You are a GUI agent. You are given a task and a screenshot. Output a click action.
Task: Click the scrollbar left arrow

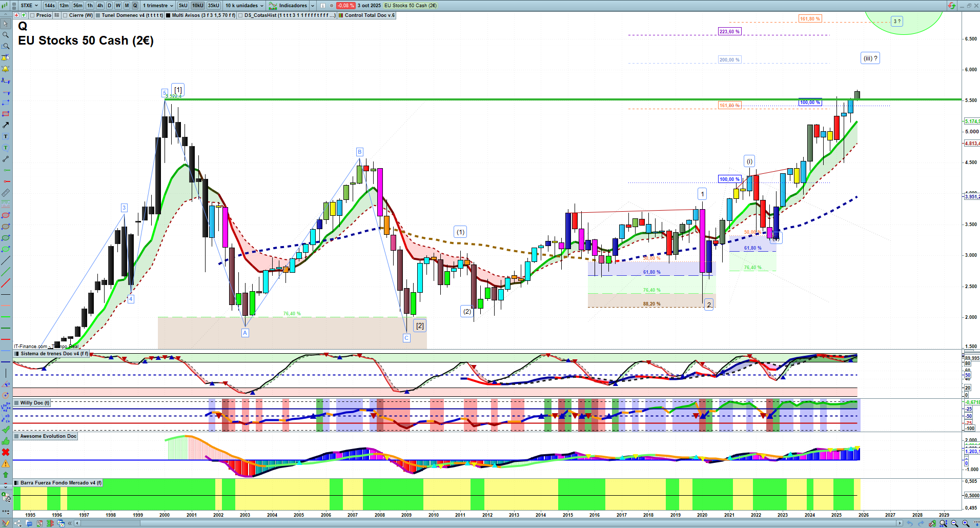click(77, 523)
